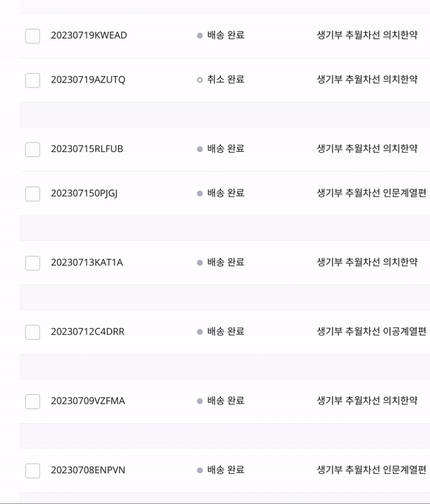This screenshot has width=430, height=504.
Task: Click 배송 완료 status of order 20230715RLFUB
Action: (x=226, y=148)
